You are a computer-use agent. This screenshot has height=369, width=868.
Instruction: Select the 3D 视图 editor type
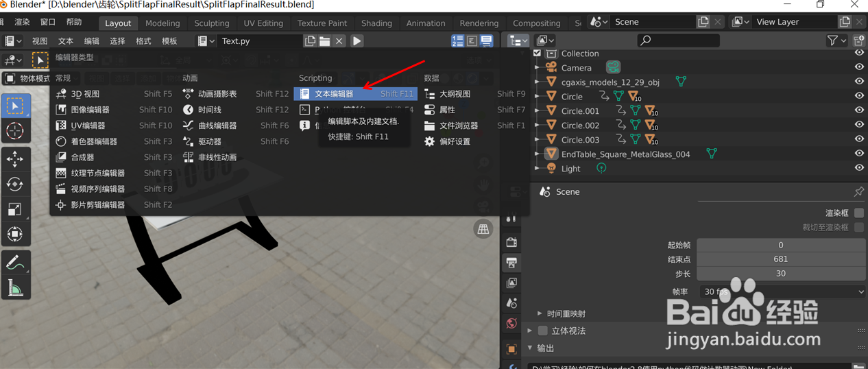114,94
